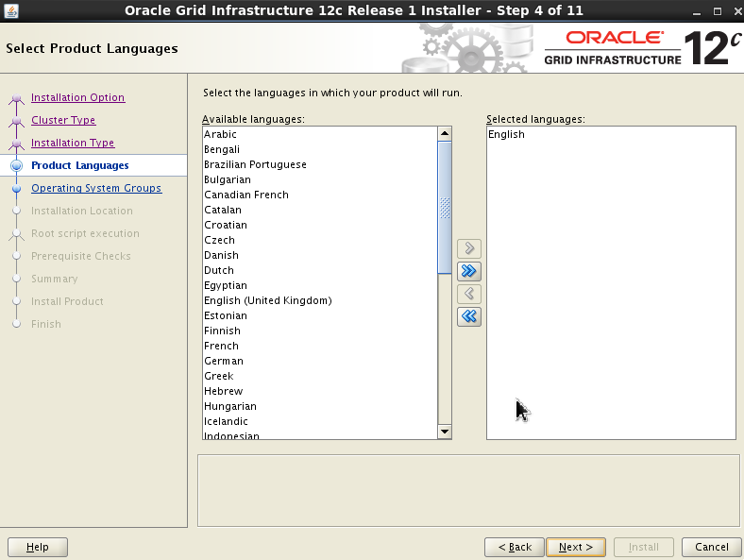Select Catalan in Available languages

320,210
